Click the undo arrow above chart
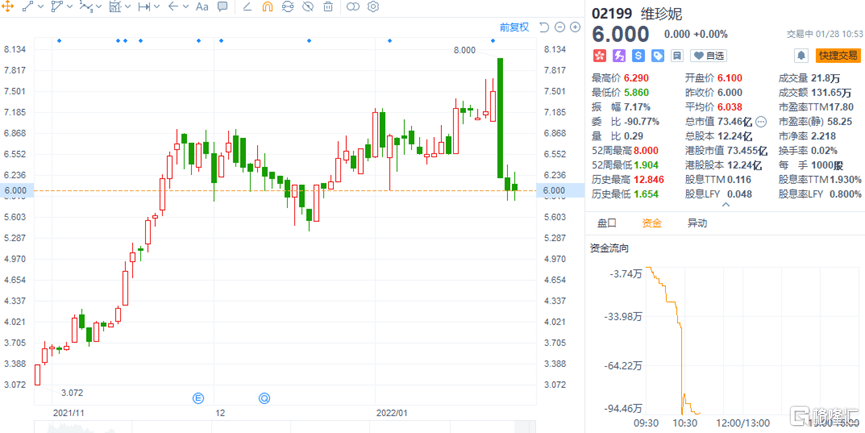The height and width of the screenshot is (433, 865). tap(543, 27)
